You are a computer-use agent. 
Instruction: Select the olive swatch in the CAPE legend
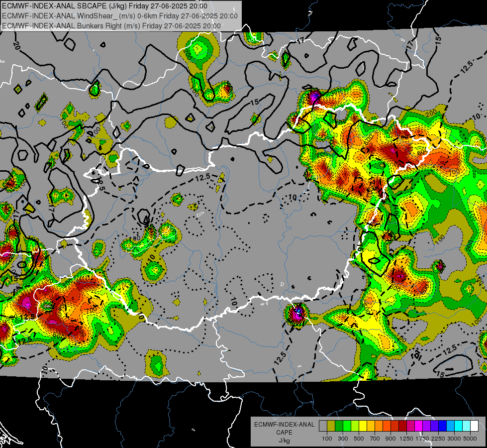[331, 426]
